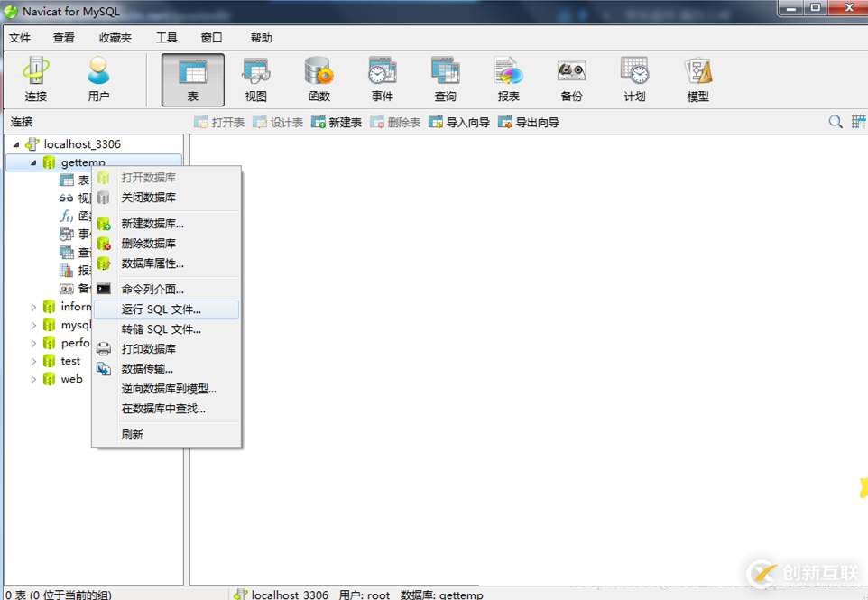Screen dimensions: 868x600
Task: Expand the test database arrow
Action: pos(33,362)
